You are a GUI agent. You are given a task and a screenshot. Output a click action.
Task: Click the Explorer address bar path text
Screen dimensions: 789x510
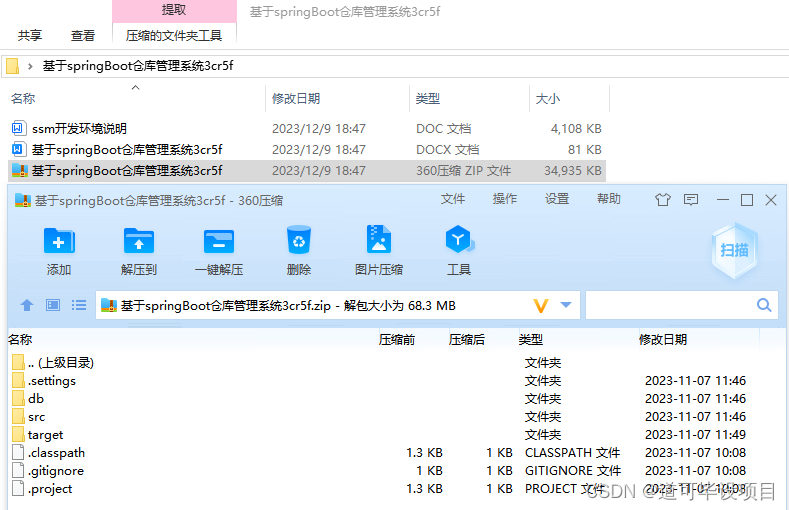click(x=138, y=66)
